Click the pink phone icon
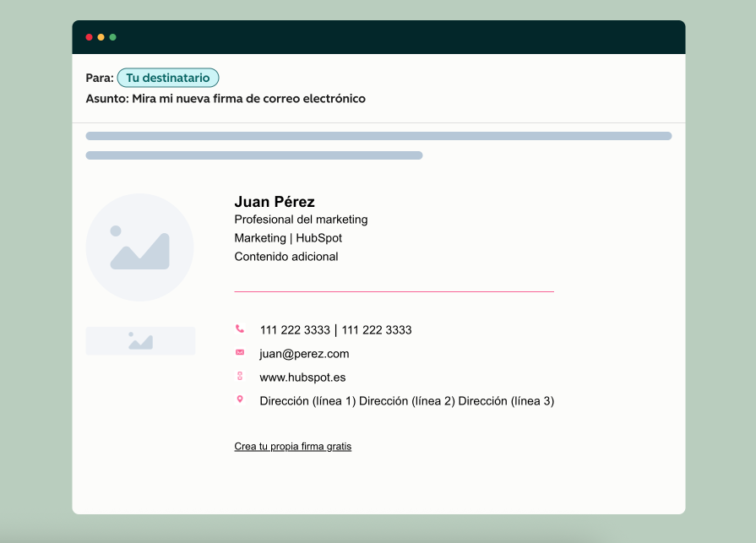Image resolution: width=756 pixels, height=543 pixels. (x=239, y=330)
